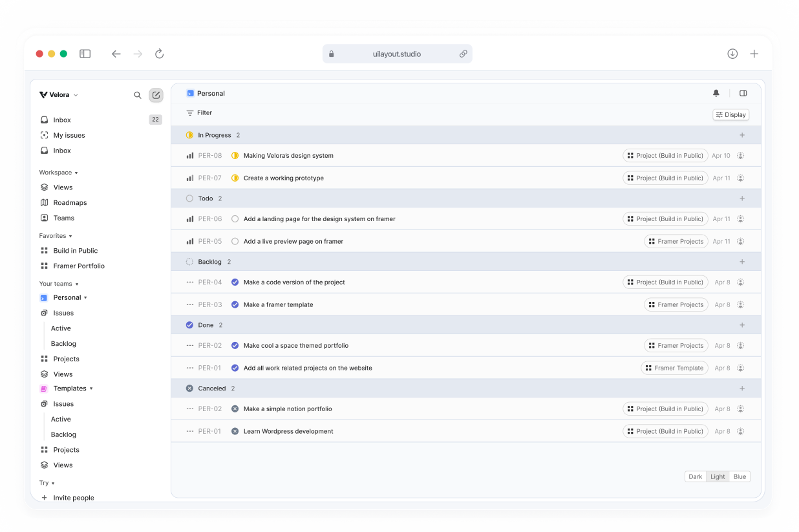This screenshot has height=532, width=799.
Task: Click assignee avatar on PER-06 row
Action: click(741, 219)
